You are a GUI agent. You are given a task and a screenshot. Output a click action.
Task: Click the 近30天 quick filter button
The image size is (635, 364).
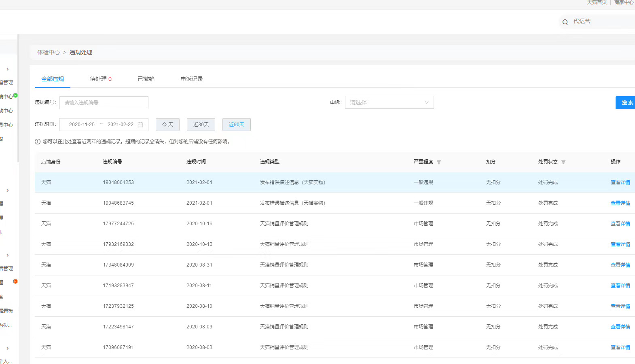click(201, 125)
